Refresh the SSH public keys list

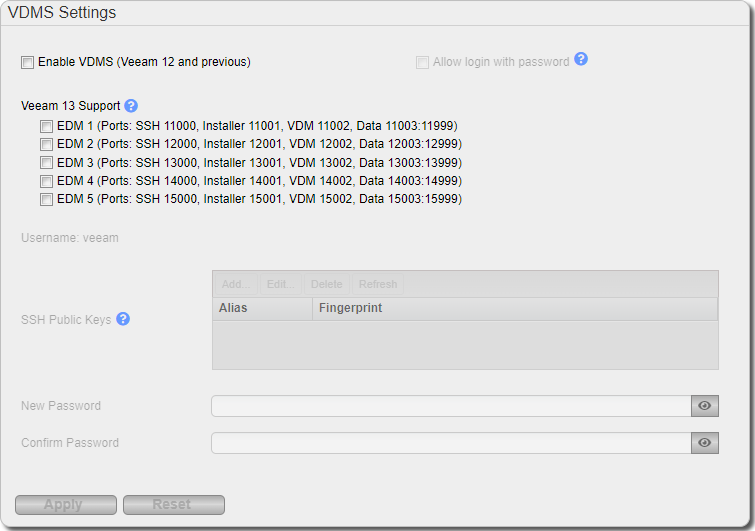click(x=378, y=284)
